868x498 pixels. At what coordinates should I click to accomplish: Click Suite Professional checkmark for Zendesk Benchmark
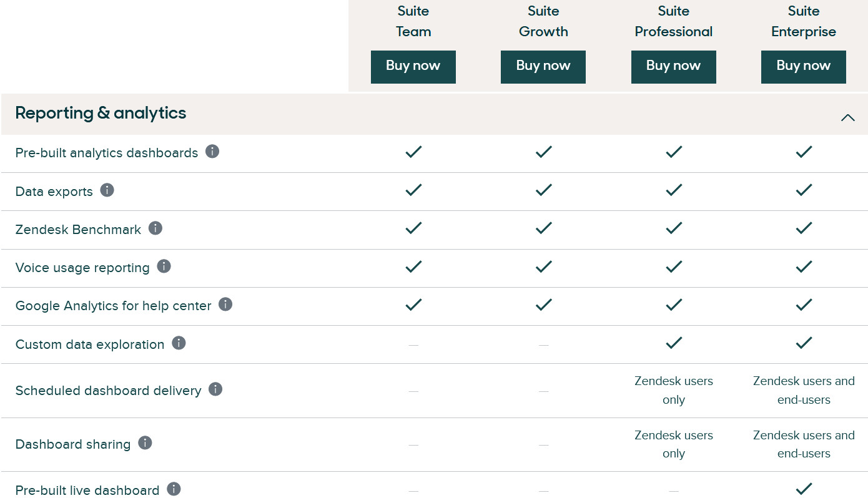click(674, 228)
